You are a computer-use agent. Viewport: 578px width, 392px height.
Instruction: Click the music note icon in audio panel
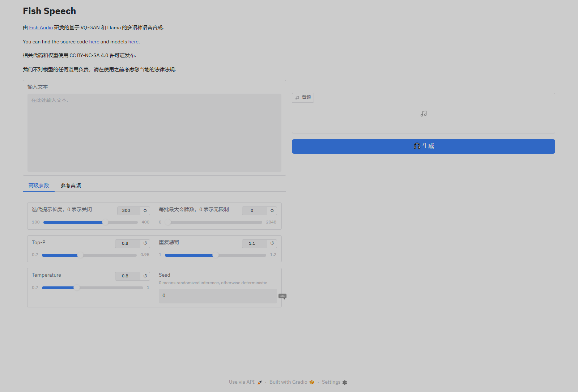click(424, 114)
